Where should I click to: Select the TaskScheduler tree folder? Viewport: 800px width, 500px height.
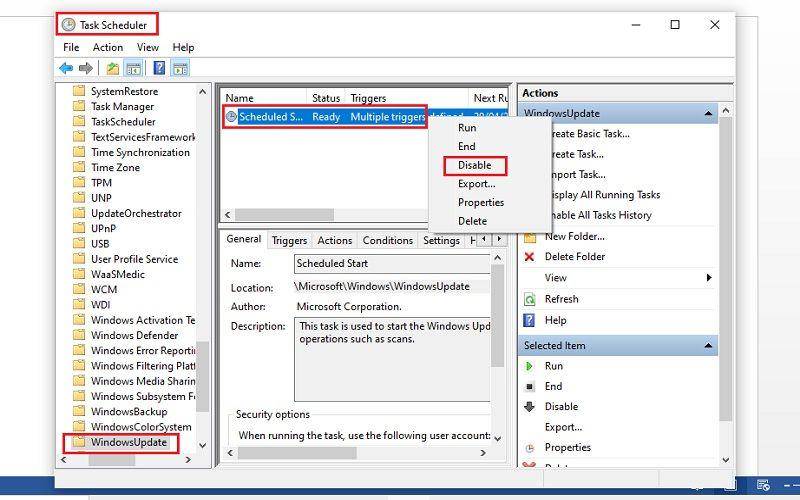pyautogui.click(x=123, y=122)
